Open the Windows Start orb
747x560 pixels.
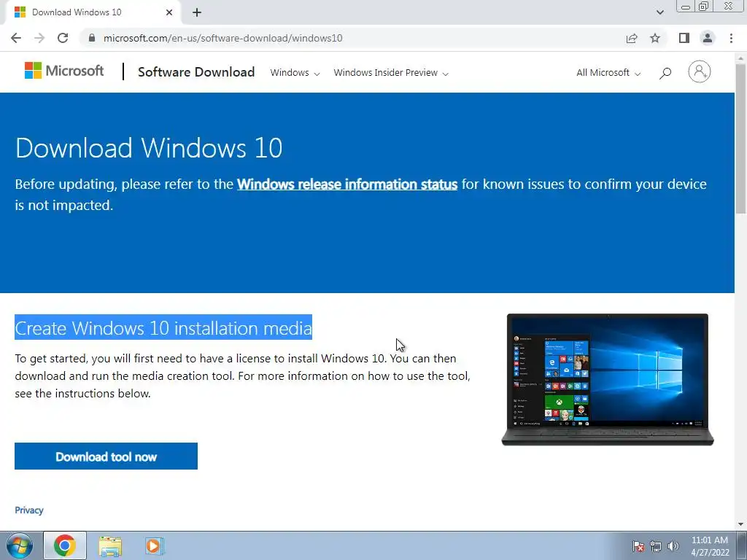20,545
